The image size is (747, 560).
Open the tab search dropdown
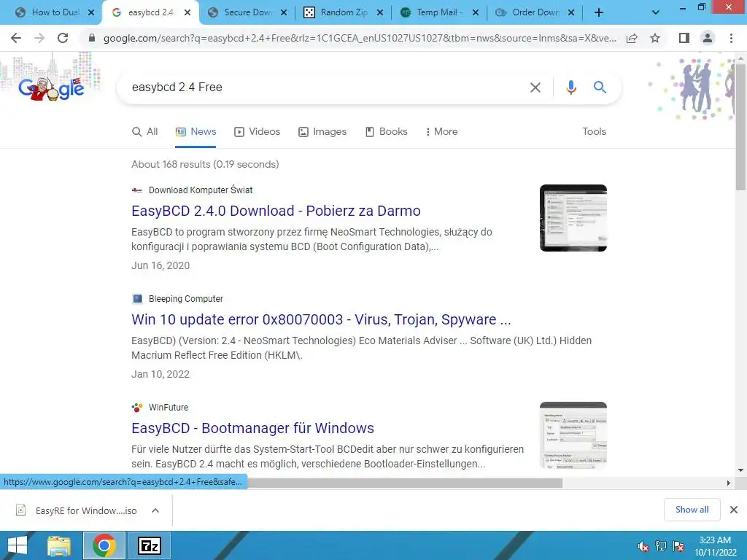656,12
